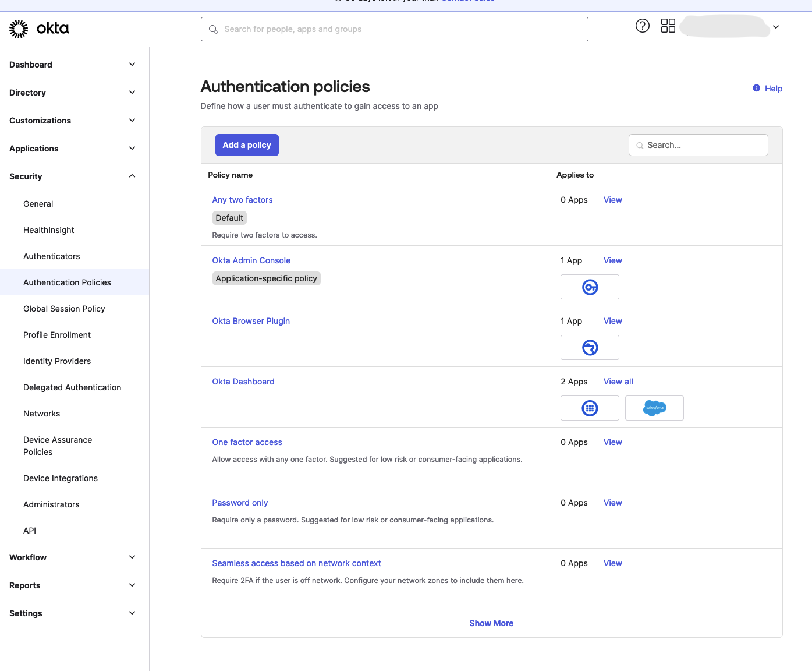Open the apps grid icon in header
Image resolution: width=812 pixels, height=671 pixels.
point(668,26)
